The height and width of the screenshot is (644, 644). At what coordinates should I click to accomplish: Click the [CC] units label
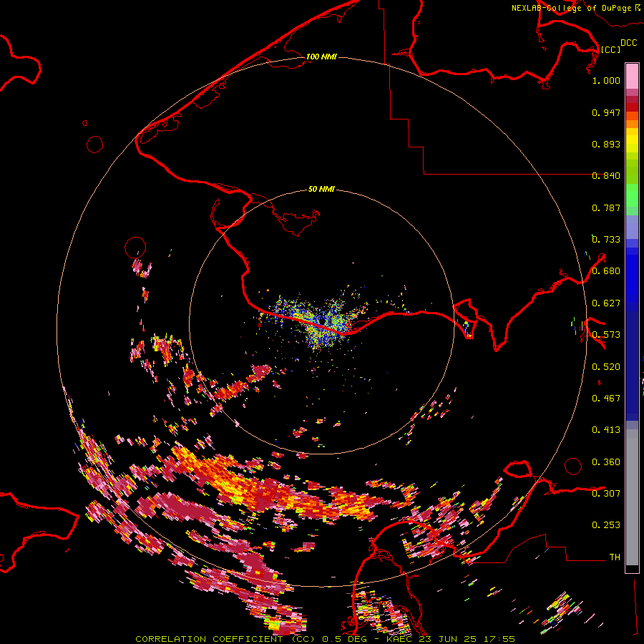pyautogui.click(x=611, y=49)
